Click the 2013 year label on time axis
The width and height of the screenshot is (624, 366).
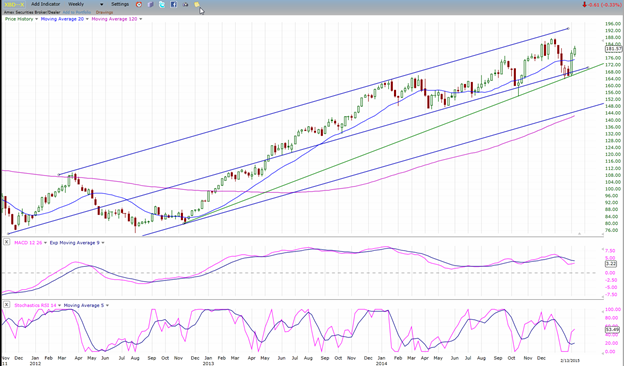pyautogui.click(x=208, y=363)
